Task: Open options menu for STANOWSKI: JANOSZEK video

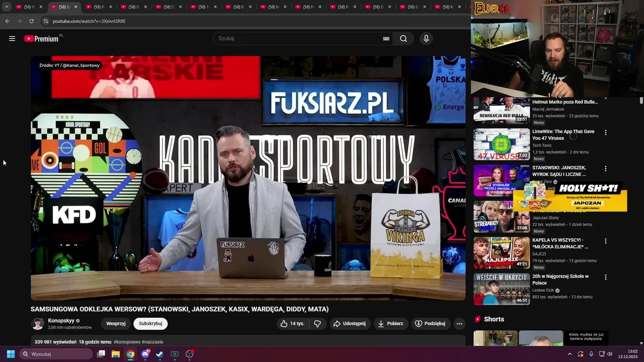Action: 605,168
